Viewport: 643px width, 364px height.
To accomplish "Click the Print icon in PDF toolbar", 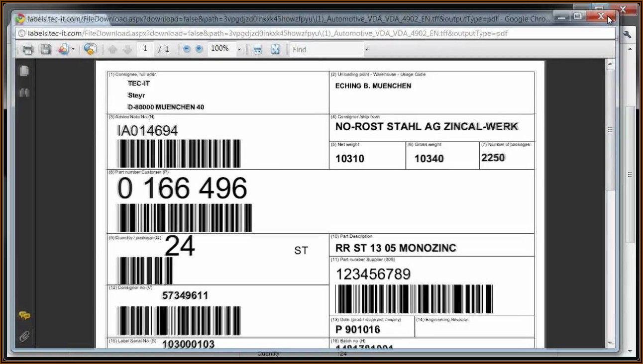I will tap(28, 49).
